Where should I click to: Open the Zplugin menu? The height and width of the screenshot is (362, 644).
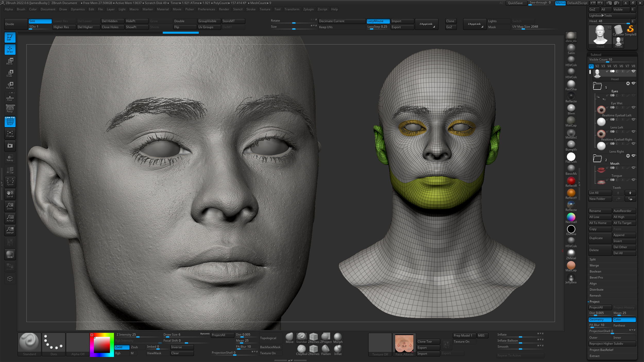pyautogui.click(x=308, y=9)
